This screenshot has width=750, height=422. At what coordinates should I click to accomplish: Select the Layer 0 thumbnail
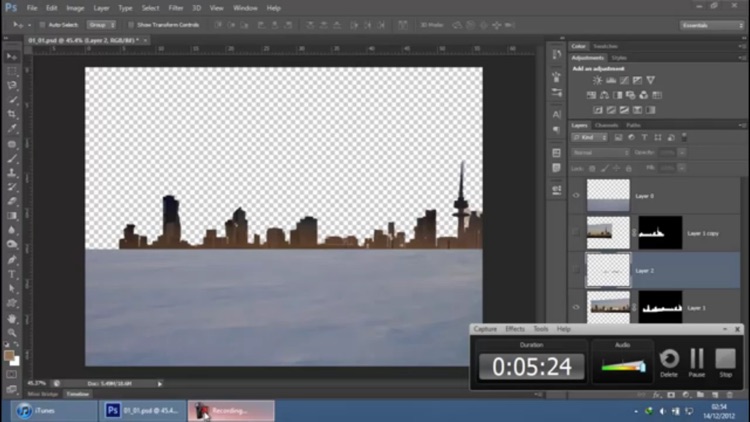pos(608,195)
